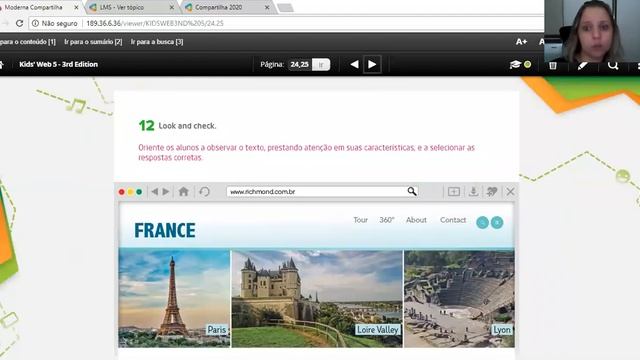Select the pencil annotation tool
Screen dimensions: 640x360
point(582,65)
